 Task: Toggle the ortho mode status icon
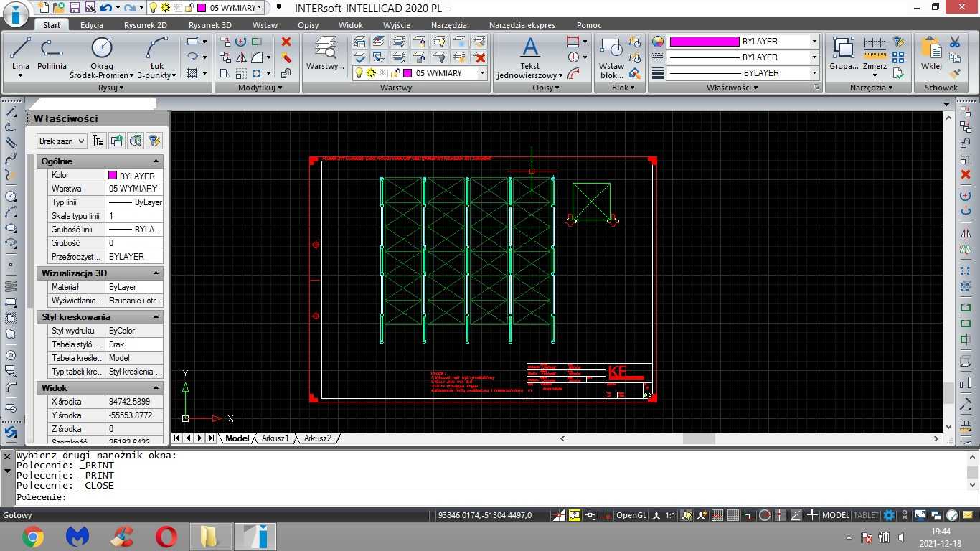pyautogui.click(x=749, y=515)
